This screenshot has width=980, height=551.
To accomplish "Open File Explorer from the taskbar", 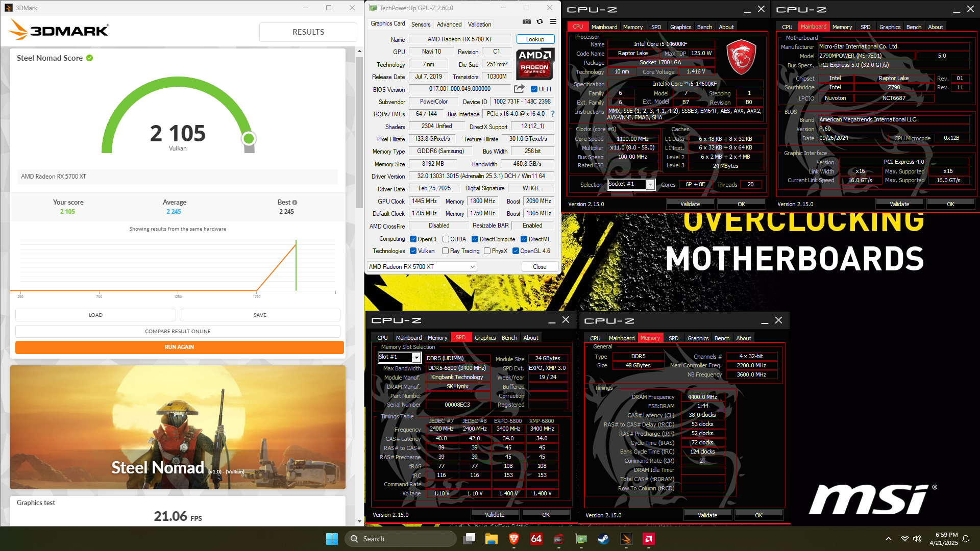I will click(492, 539).
